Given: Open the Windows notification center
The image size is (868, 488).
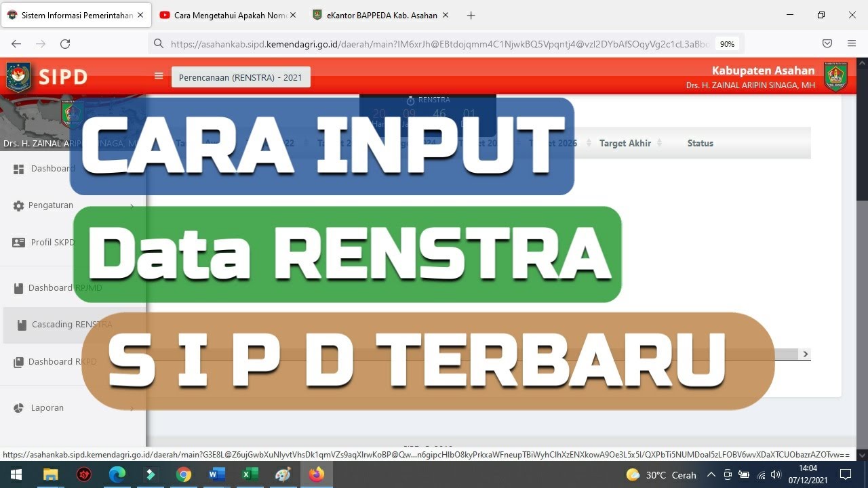Looking at the screenshot, I should point(846,474).
